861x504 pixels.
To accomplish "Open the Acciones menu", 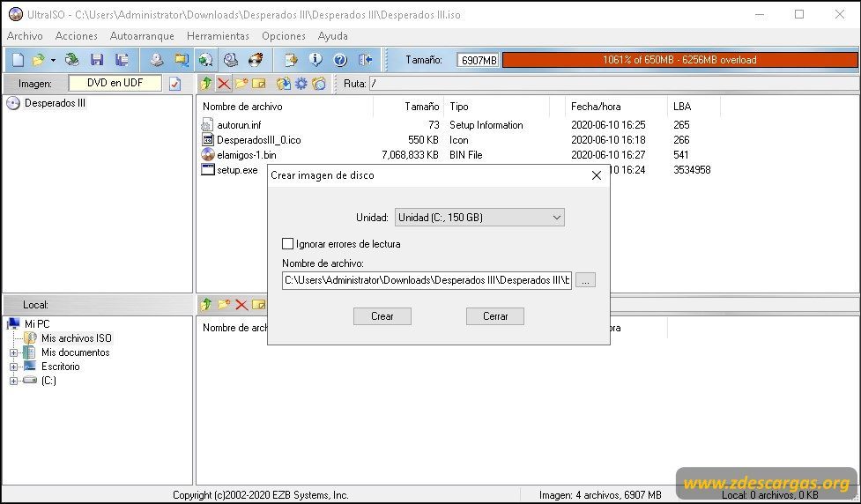I will click(77, 36).
